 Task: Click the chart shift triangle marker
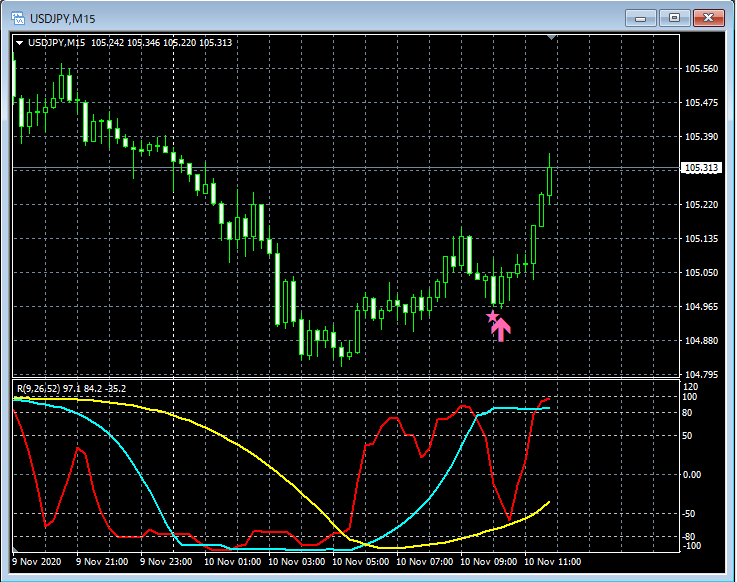[x=552, y=37]
